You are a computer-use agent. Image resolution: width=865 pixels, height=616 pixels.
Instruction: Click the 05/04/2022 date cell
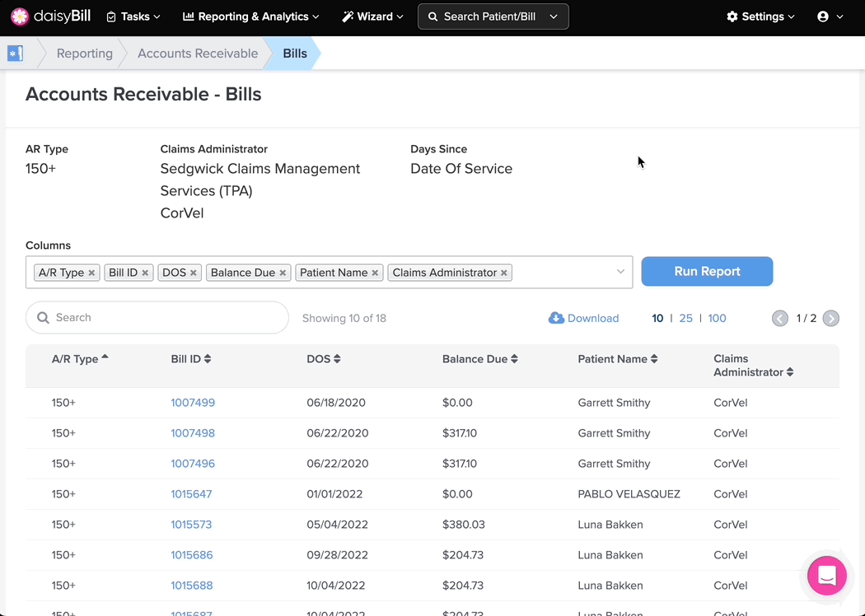[337, 525]
